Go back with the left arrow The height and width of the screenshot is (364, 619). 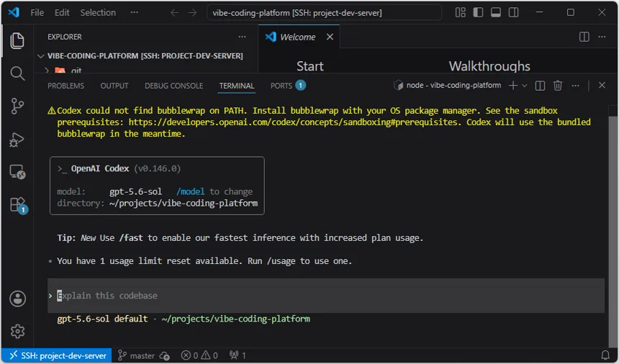(174, 13)
